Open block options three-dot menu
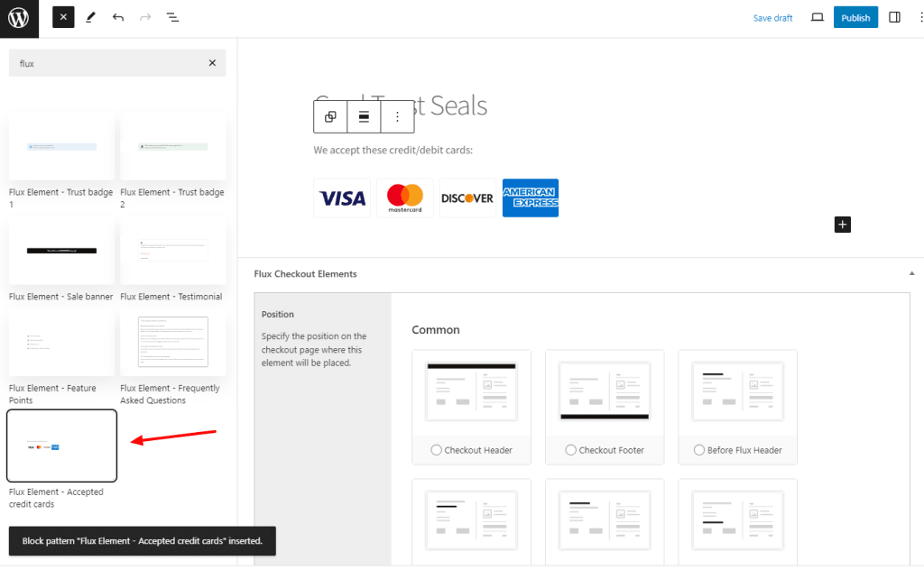This screenshot has height=570, width=924. click(397, 116)
